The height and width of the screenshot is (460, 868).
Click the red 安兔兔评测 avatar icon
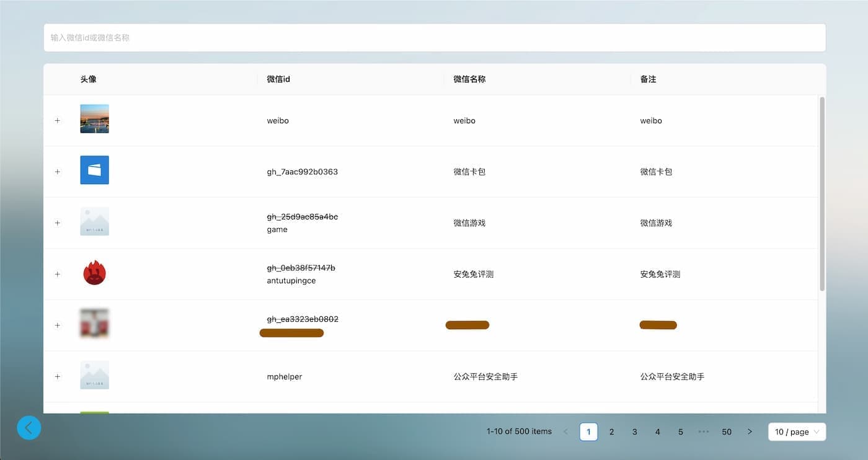coord(94,273)
